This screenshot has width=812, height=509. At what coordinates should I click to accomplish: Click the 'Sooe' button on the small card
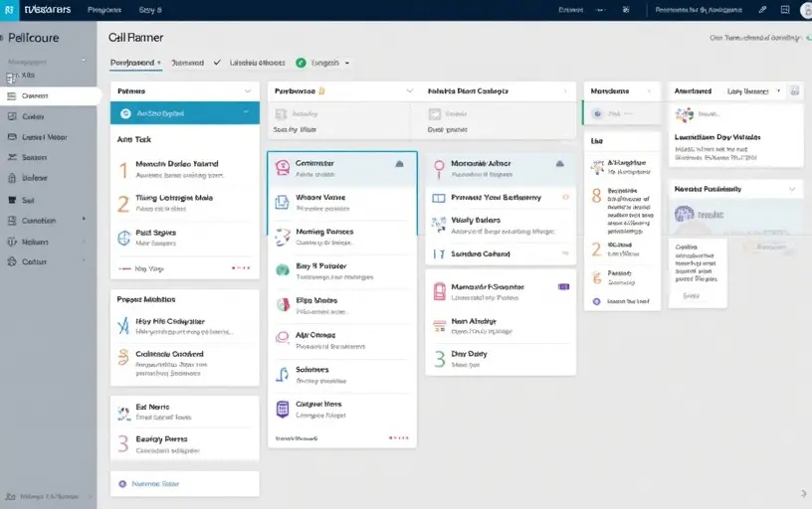[692, 296]
